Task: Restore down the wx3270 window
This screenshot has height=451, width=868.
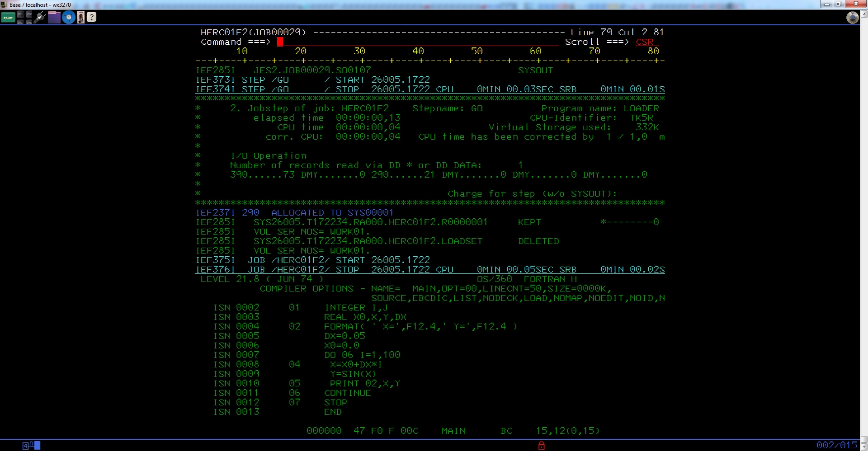Action: [x=839, y=4]
